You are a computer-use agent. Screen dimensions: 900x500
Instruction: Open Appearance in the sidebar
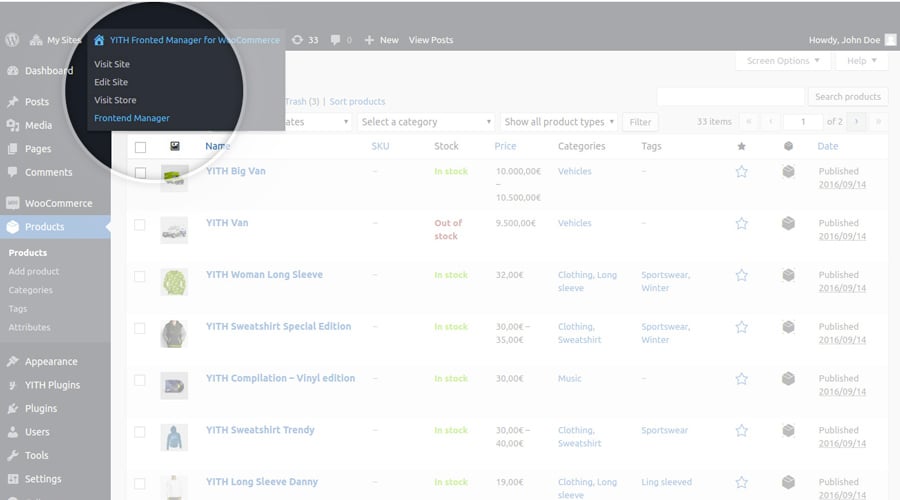point(42,361)
